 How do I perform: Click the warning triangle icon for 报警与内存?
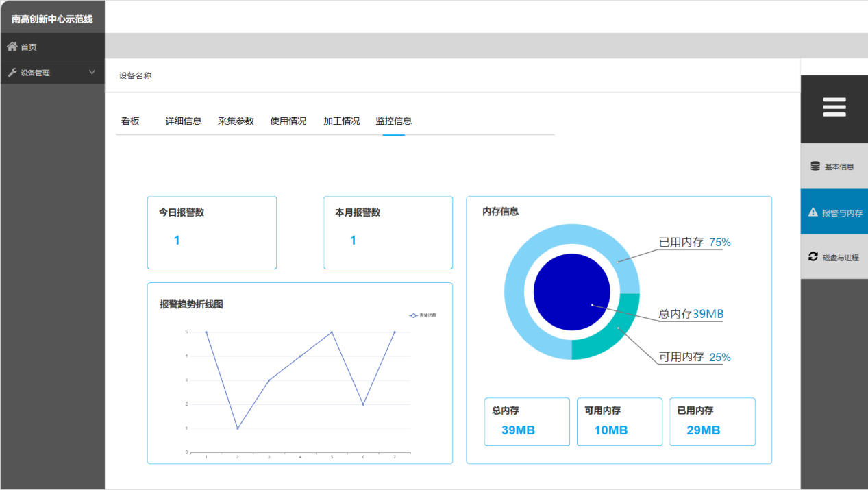pyautogui.click(x=813, y=212)
